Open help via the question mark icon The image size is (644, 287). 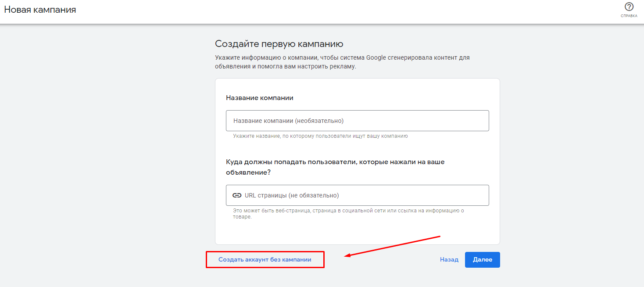629,7
